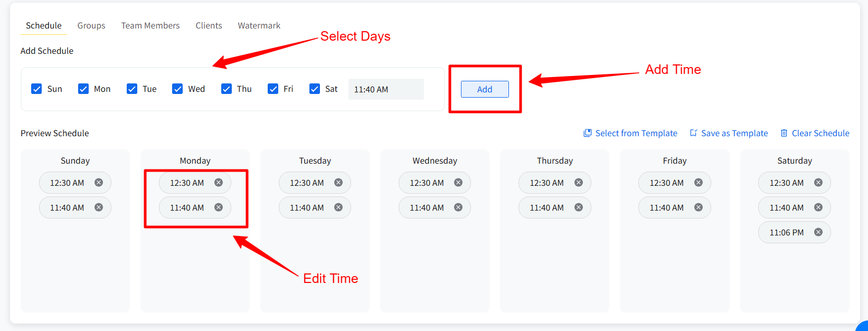Screen dimensions: 868x331
Task: Uncheck the Sun checkbox
Action: click(x=36, y=89)
